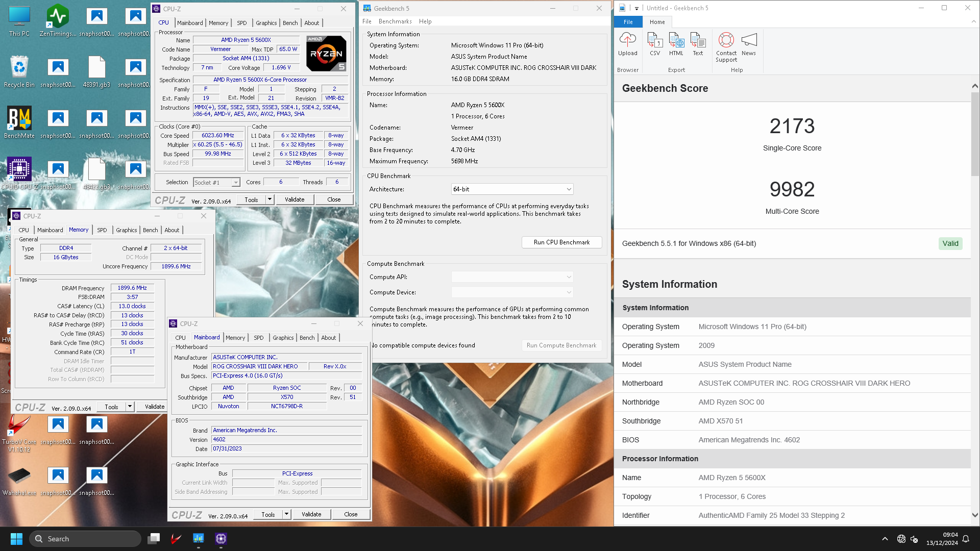Open This PC desktop icon
Viewport: 980px width, 551px height.
point(19,21)
